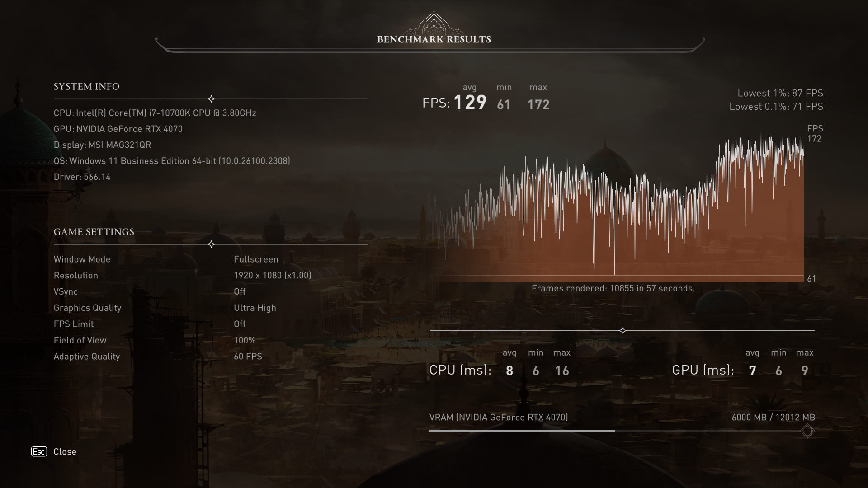Click the Resolution label
The image size is (868, 488).
(x=75, y=276)
